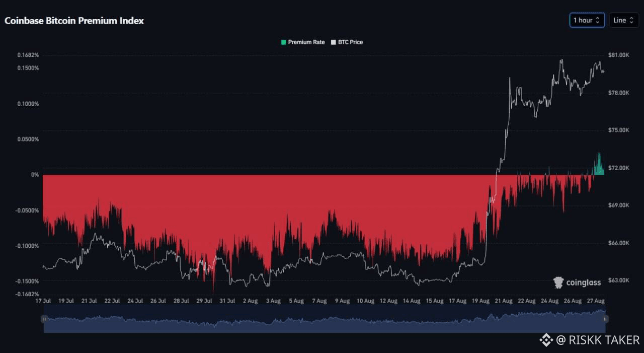Click the $63.00K price axis label

point(618,280)
